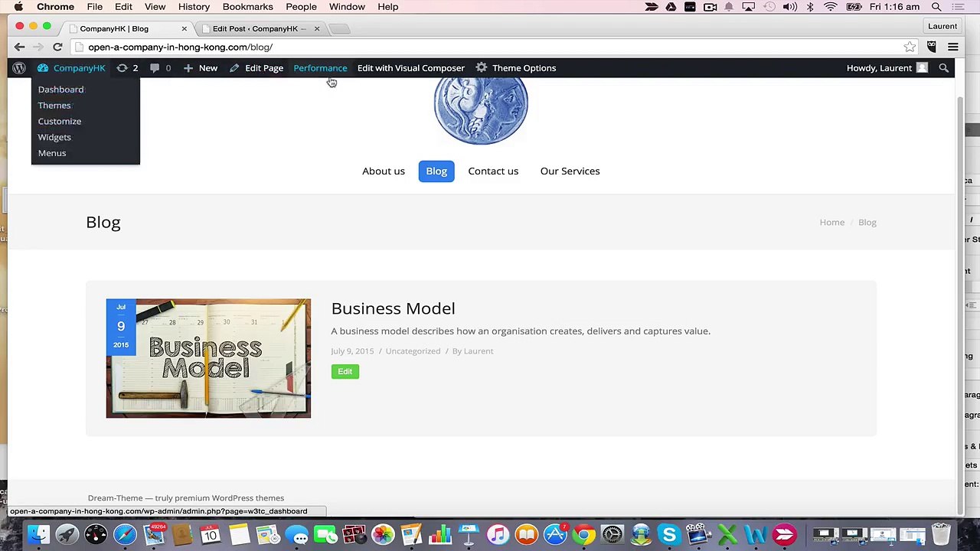980x551 pixels.
Task: Launch Finder from the Dock
Action: point(38,534)
